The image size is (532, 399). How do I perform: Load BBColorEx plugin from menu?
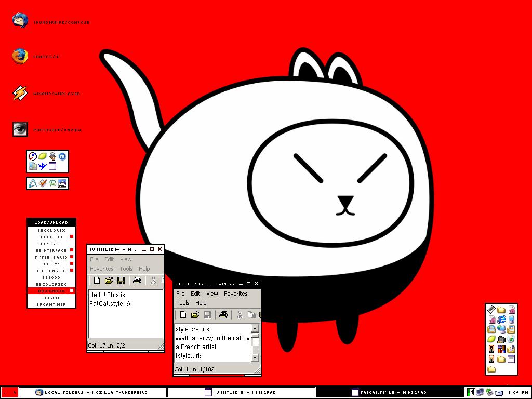(51, 230)
